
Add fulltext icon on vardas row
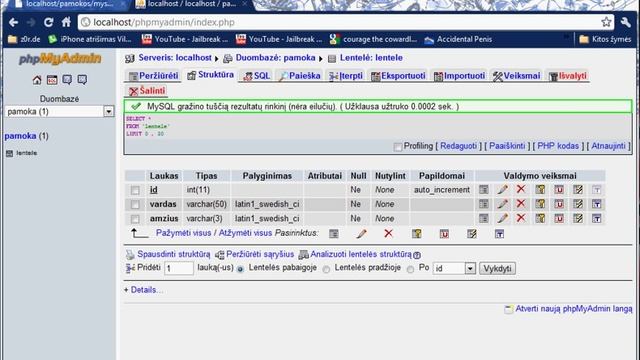pos(596,204)
